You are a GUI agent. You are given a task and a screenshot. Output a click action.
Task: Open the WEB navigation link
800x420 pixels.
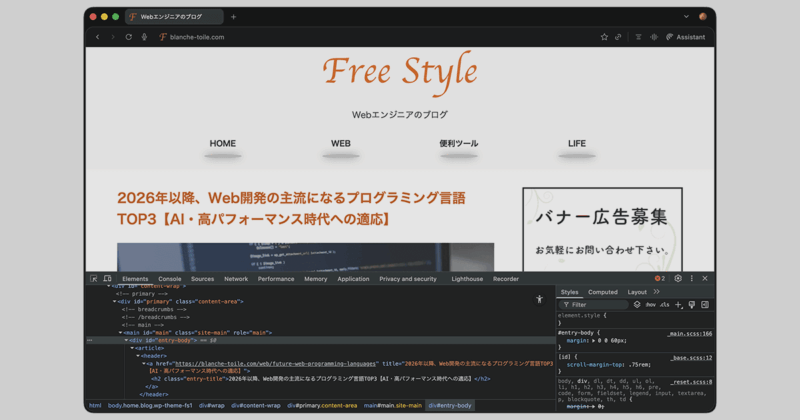(x=340, y=143)
